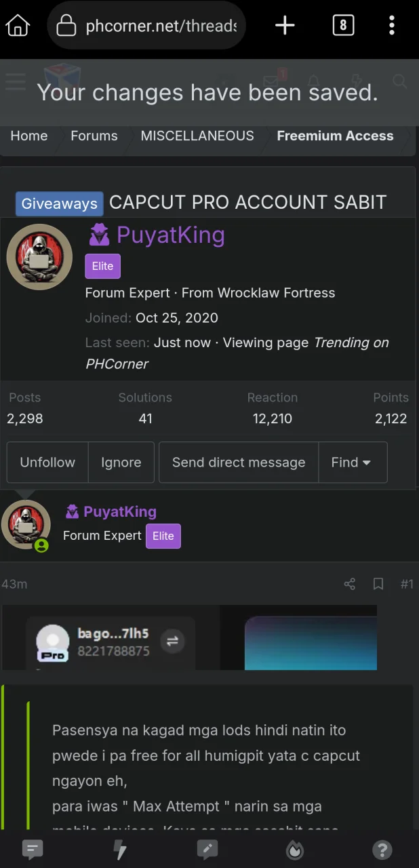Viewport: 419px width, 868px height.
Task: Tap the browser home icon
Action: [x=18, y=26]
